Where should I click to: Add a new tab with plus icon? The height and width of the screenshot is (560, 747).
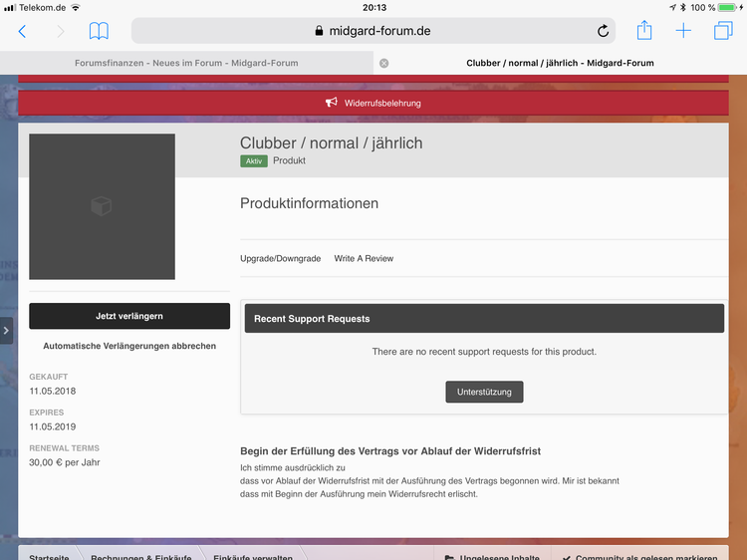click(x=683, y=31)
